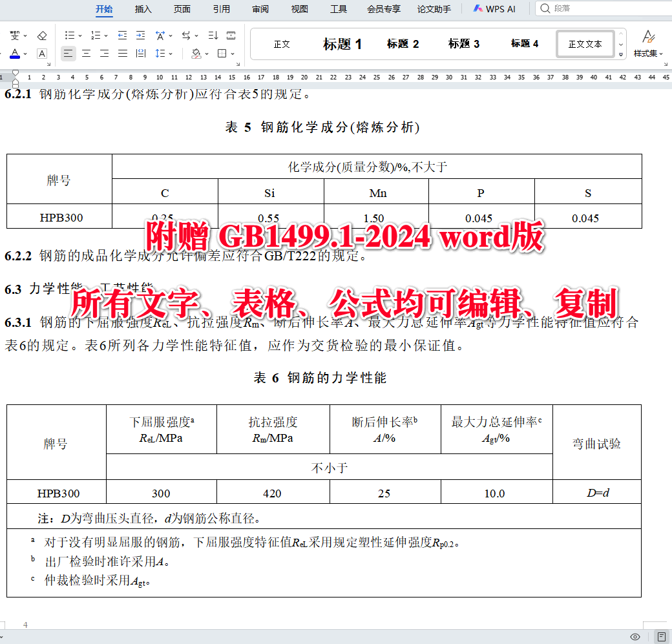The width and height of the screenshot is (672, 644).
Task: Switch to the 页面 tab
Action: pyautogui.click(x=182, y=9)
